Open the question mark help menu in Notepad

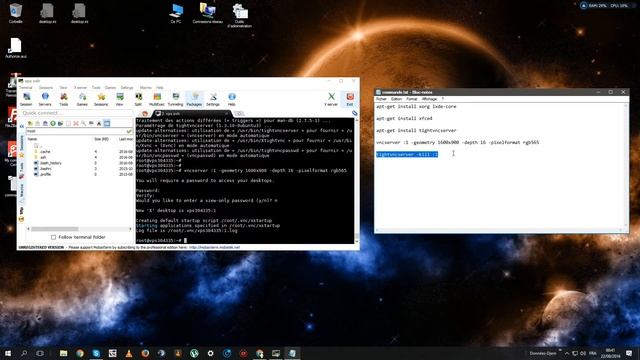(x=442, y=99)
